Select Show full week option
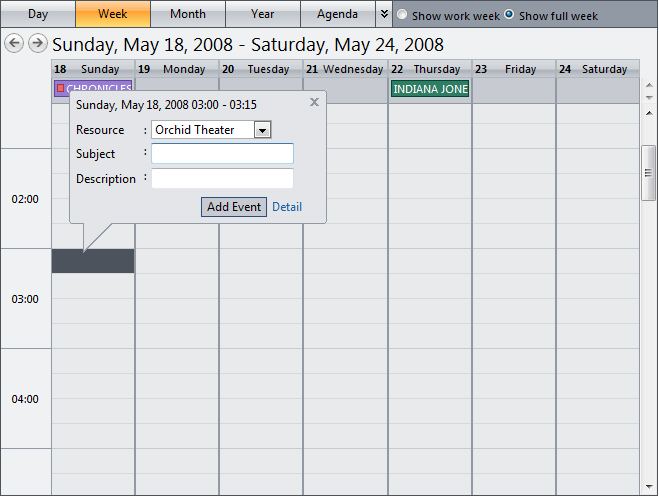659x497 pixels. pos(510,15)
